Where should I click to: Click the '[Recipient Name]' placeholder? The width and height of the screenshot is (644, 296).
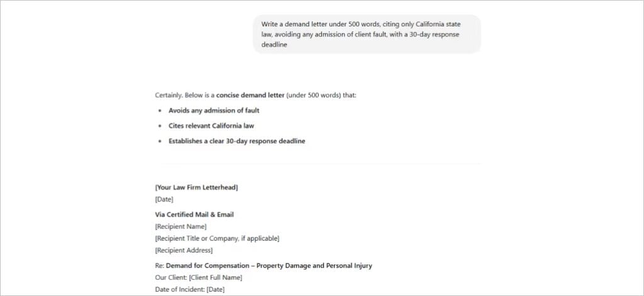(180, 227)
